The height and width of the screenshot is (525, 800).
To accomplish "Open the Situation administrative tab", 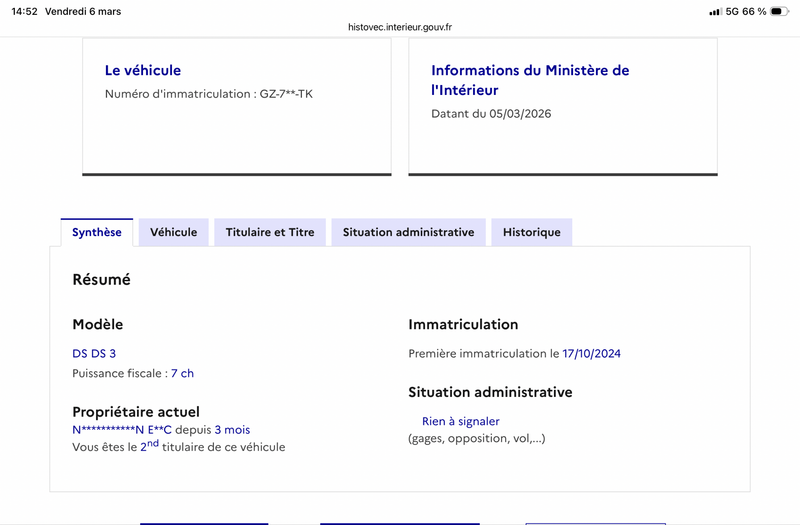I will pos(408,232).
